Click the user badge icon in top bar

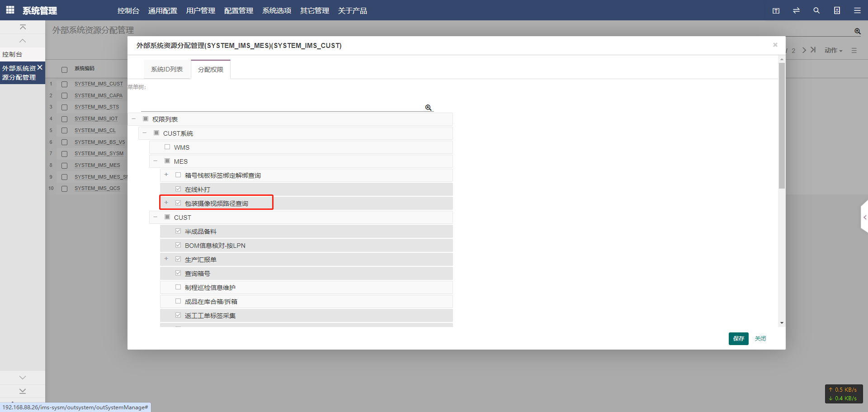pos(837,10)
